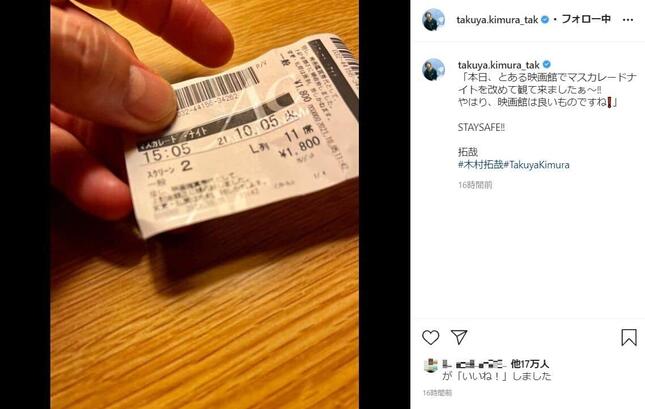645x409 pixels.
Task: Open hashtag #TakuyaKimura
Action: [x=536, y=165]
